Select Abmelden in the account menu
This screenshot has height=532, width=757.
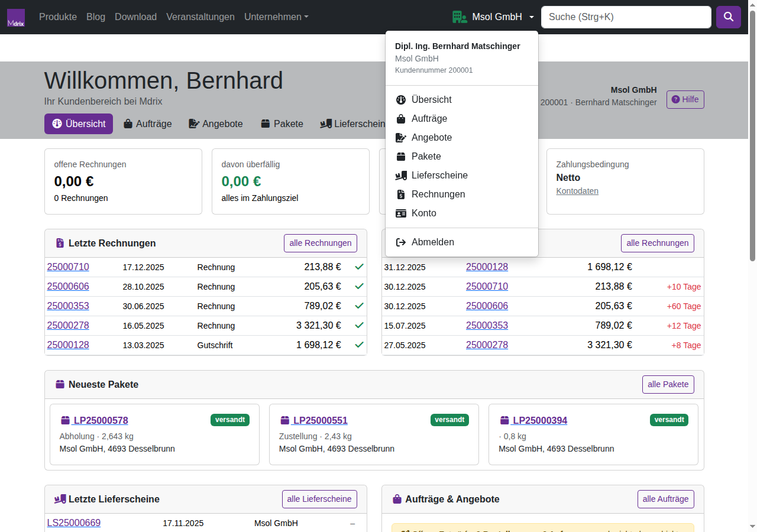[x=462, y=242]
